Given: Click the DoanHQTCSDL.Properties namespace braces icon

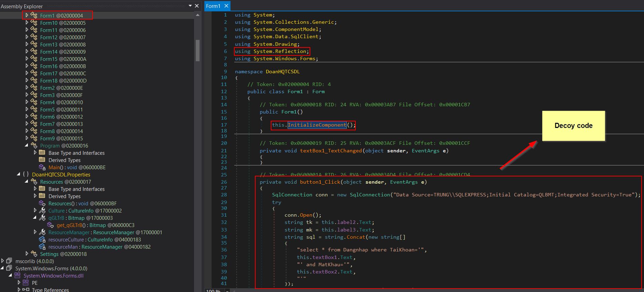Looking at the screenshot, I should point(26,174).
